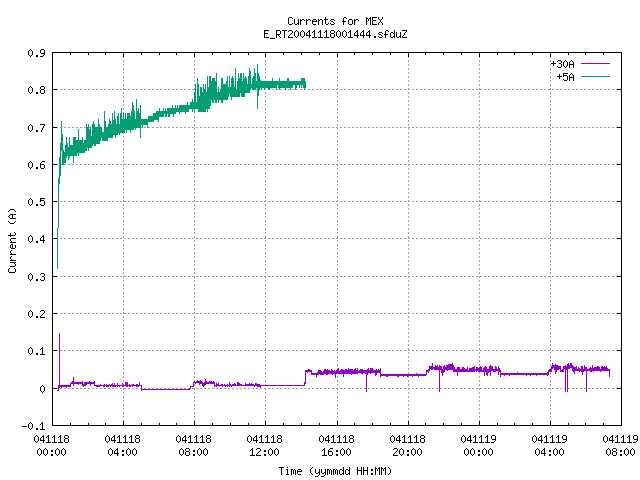The width and height of the screenshot is (640, 480).
Task: Click the 0.4 y-axis tick label
Action: click(x=36, y=239)
